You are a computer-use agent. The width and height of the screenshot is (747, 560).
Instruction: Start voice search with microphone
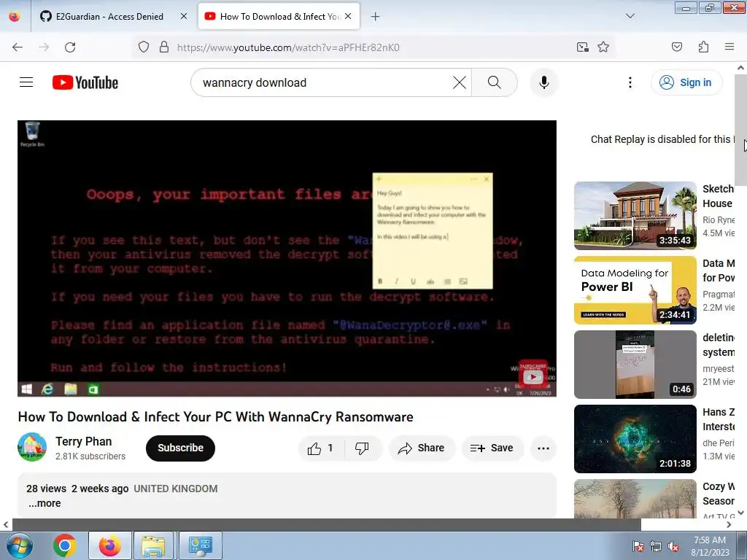click(544, 82)
